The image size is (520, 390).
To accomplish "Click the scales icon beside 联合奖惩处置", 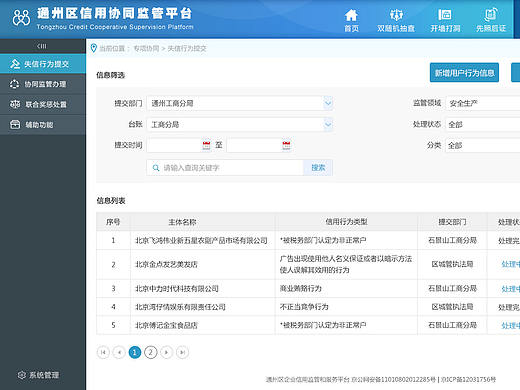I will click(x=15, y=104).
